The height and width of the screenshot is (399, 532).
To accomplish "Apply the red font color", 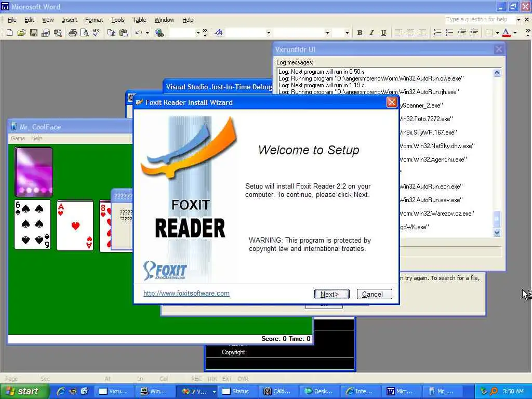I will tap(506, 33).
